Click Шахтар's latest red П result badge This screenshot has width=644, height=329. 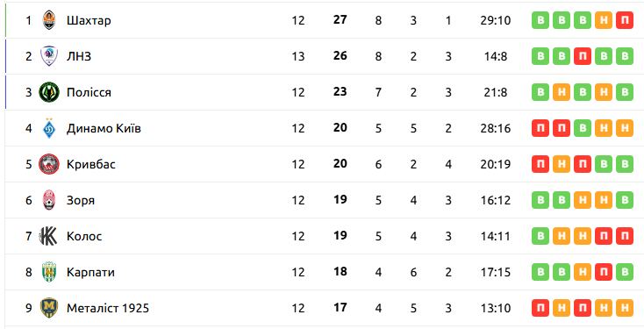625,20
